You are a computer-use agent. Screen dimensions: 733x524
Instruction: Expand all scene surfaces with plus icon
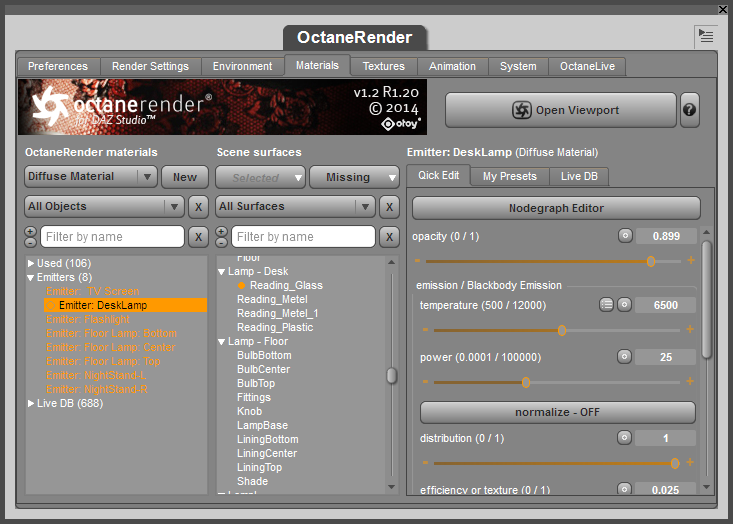[x=221, y=232]
